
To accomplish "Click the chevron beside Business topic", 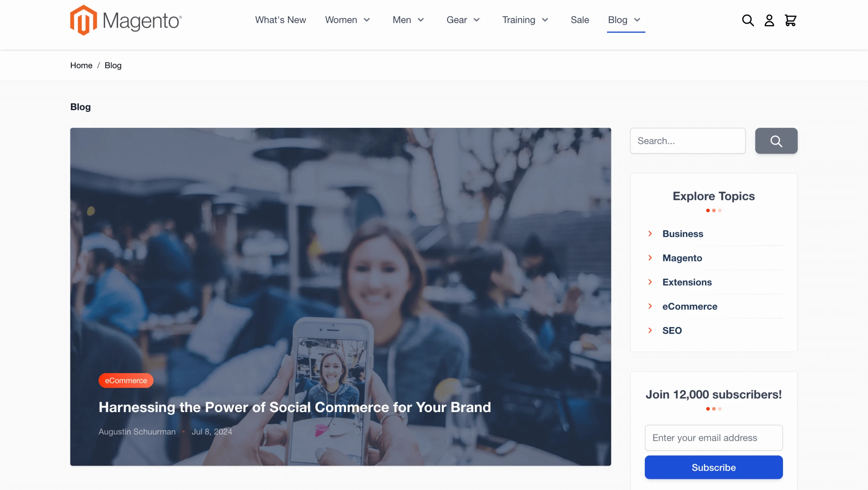I will [x=650, y=234].
